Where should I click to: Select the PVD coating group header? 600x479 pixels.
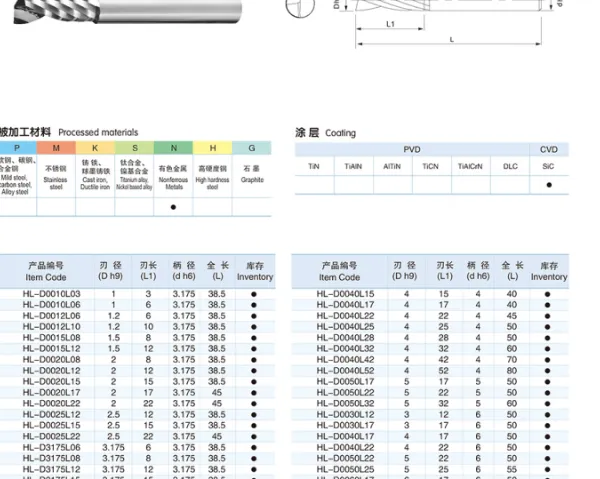point(412,149)
